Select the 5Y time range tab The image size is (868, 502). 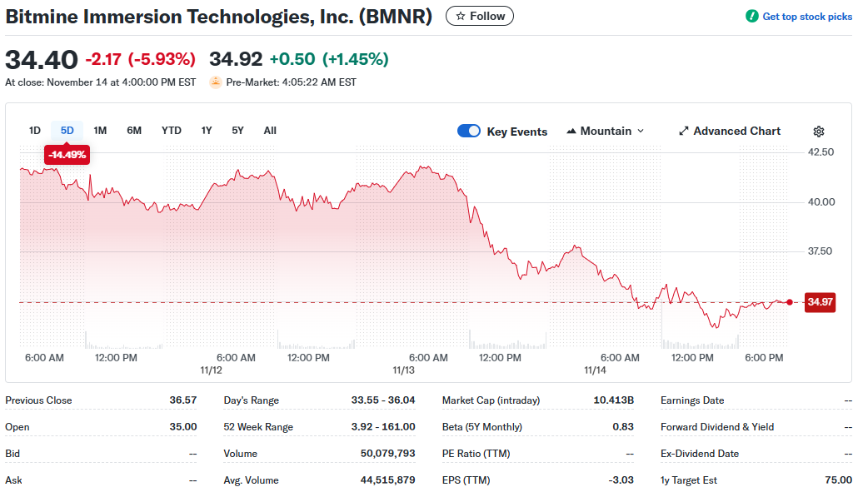[x=237, y=131]
